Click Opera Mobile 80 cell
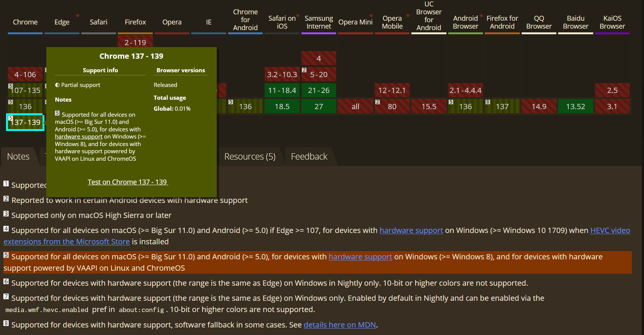Image resolution: width=644 pixels, height=335 pixels. (x=392, y=107)
